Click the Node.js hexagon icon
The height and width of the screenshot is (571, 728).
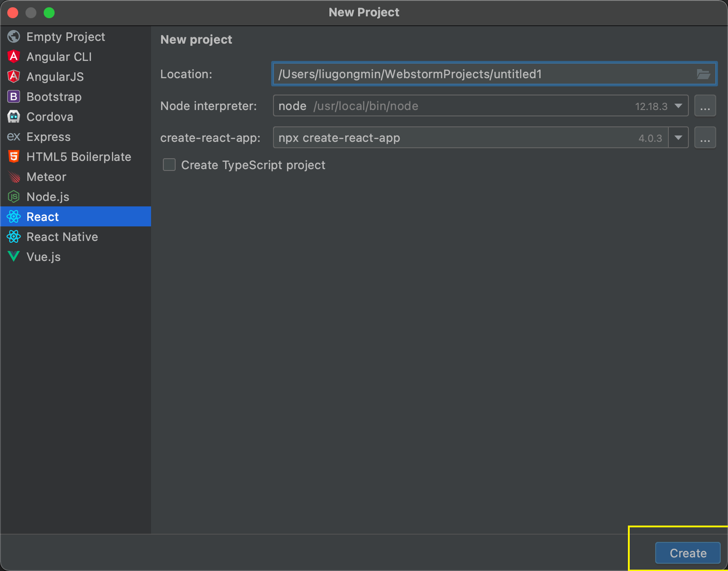pos(14,196)
